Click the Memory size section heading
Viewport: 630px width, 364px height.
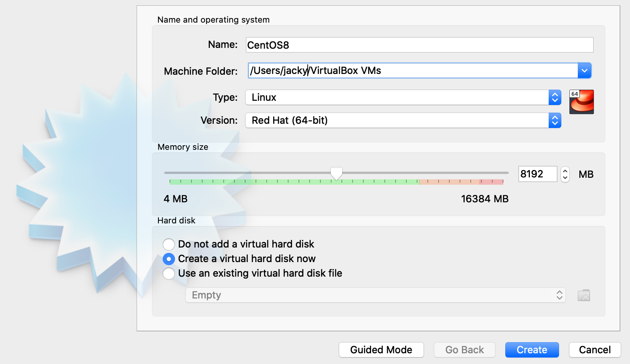pyautogui.click(x=183, y=147)
